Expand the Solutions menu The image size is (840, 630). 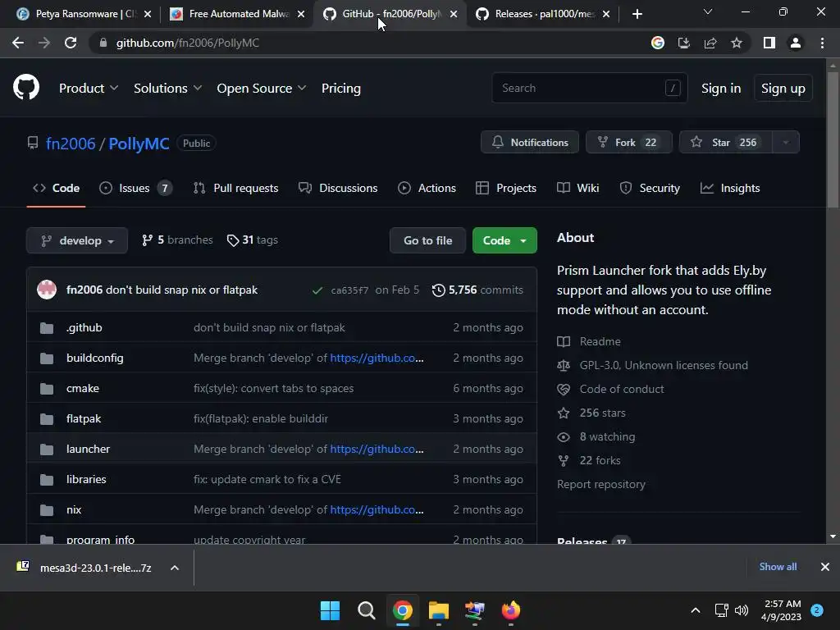coord(167,89)
